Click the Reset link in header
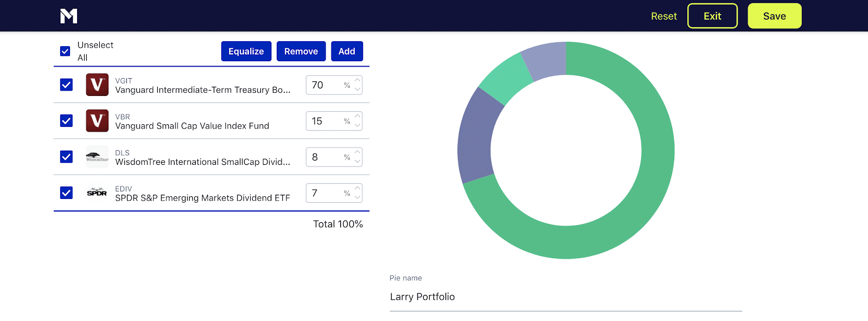 (x=664, y=16)
